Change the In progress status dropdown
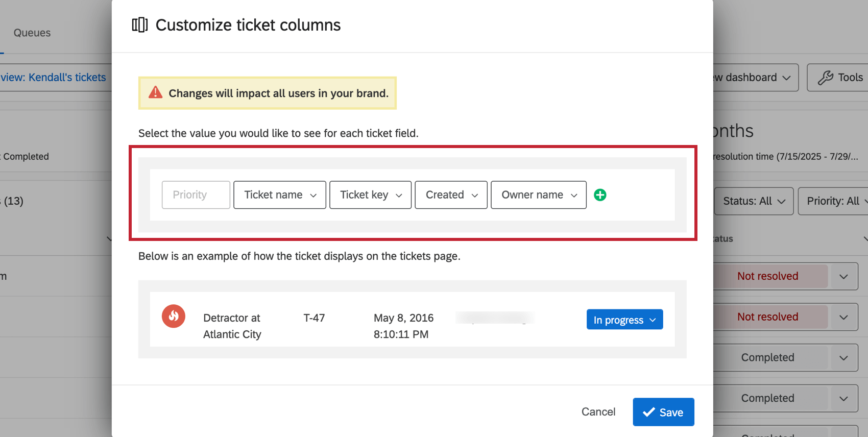 624,320
